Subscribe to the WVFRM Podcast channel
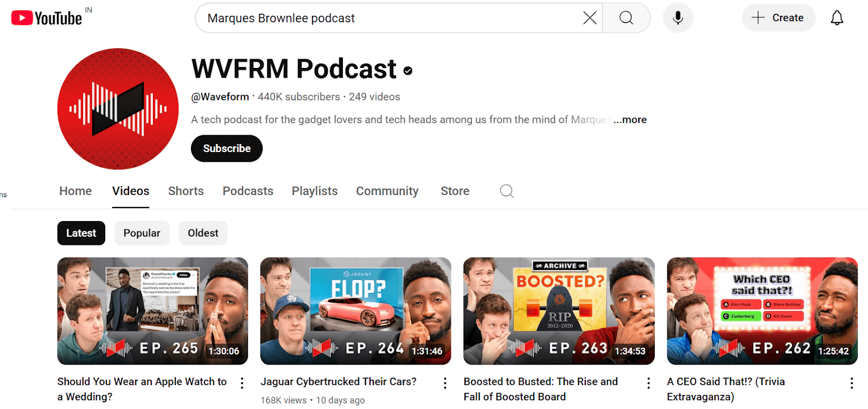This screenshot has width=868, height=409. [x=227, y=148]
